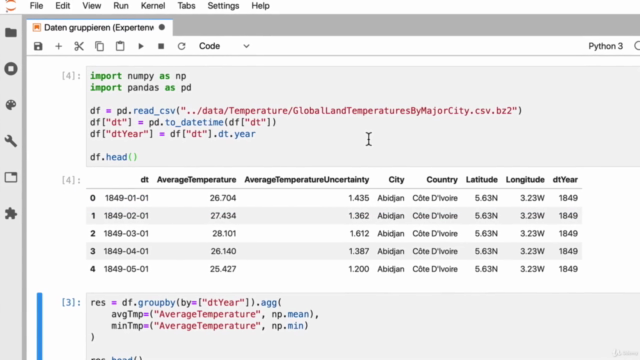Open the File Browser sidebar panel
The image size is (640, 360).
[x=11, y=33]
